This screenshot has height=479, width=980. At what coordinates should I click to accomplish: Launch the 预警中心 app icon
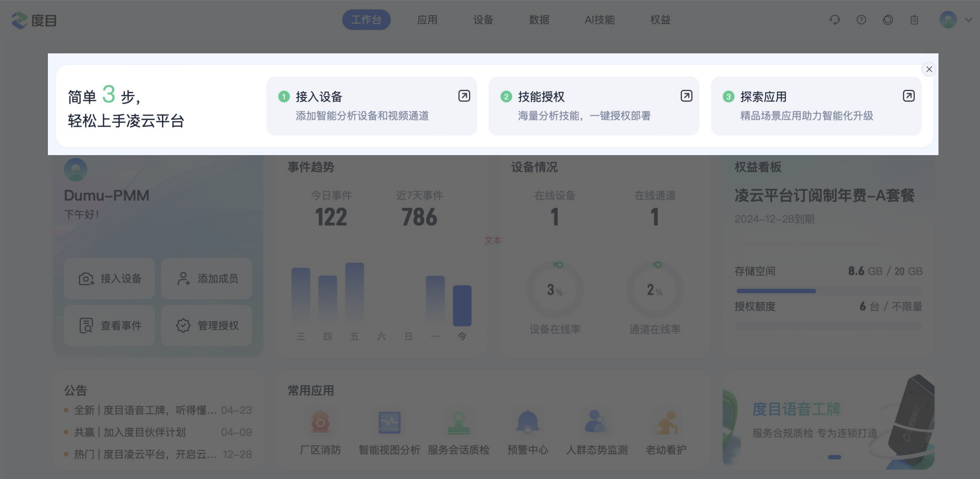[528, 422]
